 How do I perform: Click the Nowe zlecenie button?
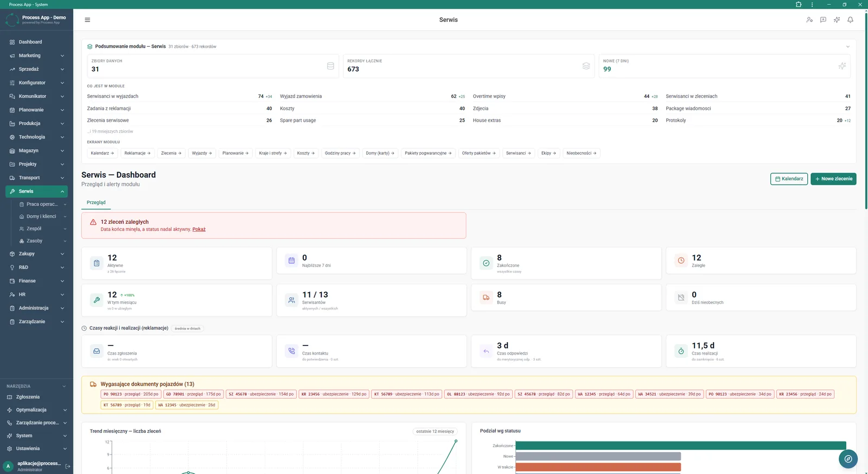pos(833,179)
